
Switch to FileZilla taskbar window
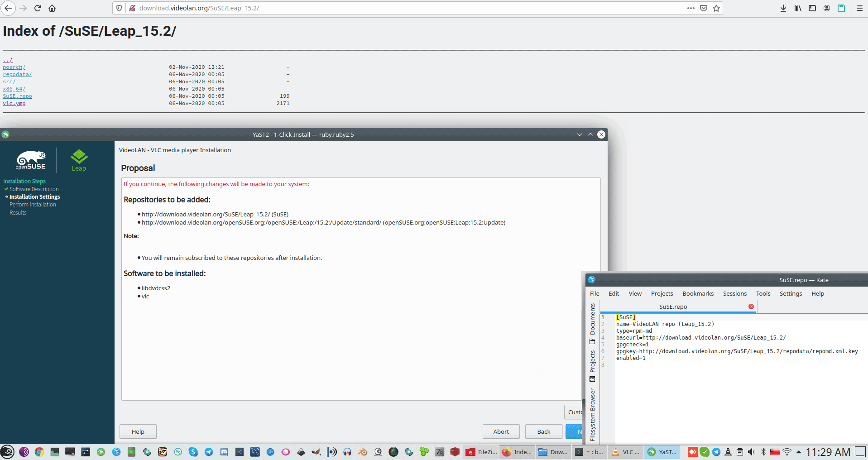click(481, 452)
